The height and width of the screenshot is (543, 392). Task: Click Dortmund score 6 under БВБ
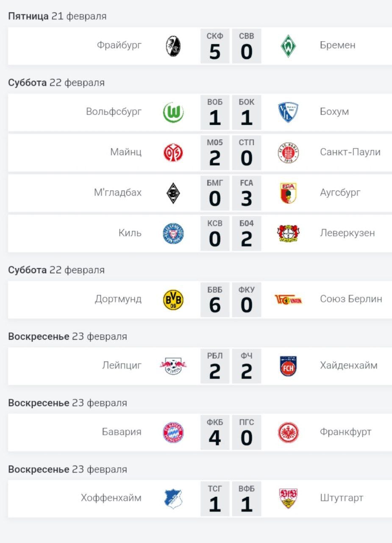[215, 305]
